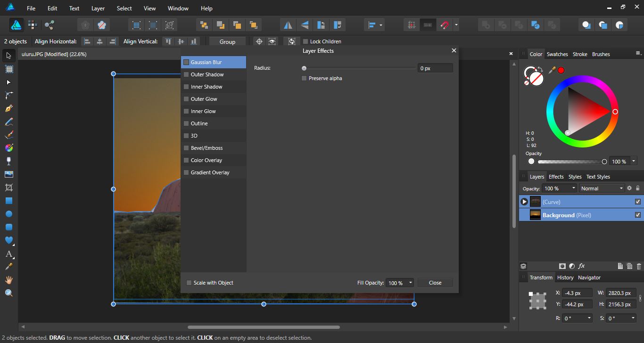The image size is (644, 343).
Task: Open the Normal blend mode dropdown
Action: (x=602, y=188)
